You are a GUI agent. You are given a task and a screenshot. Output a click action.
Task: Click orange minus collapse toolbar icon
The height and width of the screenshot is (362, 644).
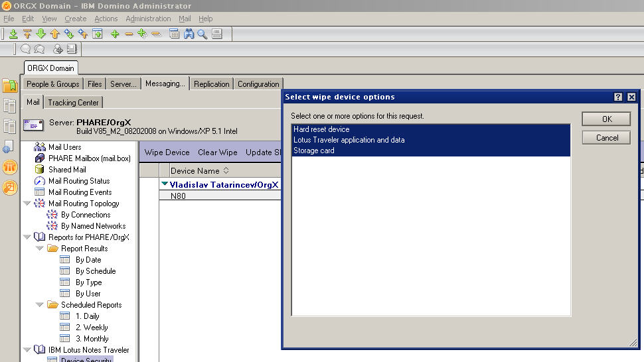pyautogui.click(x=129, y=34)
